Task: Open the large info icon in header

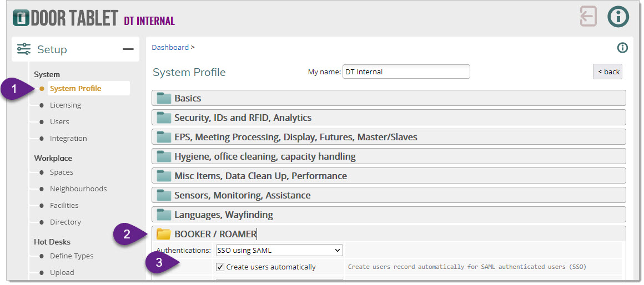Action: (618, 17)
